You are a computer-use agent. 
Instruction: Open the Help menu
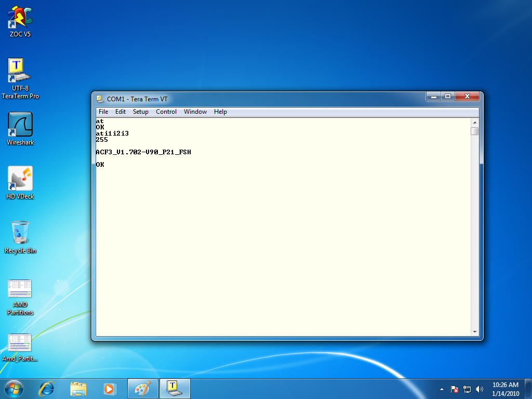tap(220, 112)
